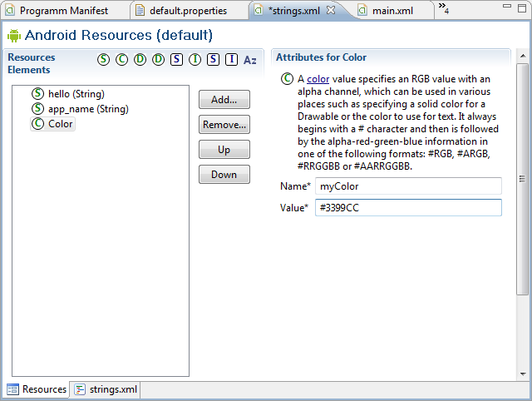Viewport: 532px width, 401px height.
Task: Close the *strings.xml editor tab
Action: 331,11
